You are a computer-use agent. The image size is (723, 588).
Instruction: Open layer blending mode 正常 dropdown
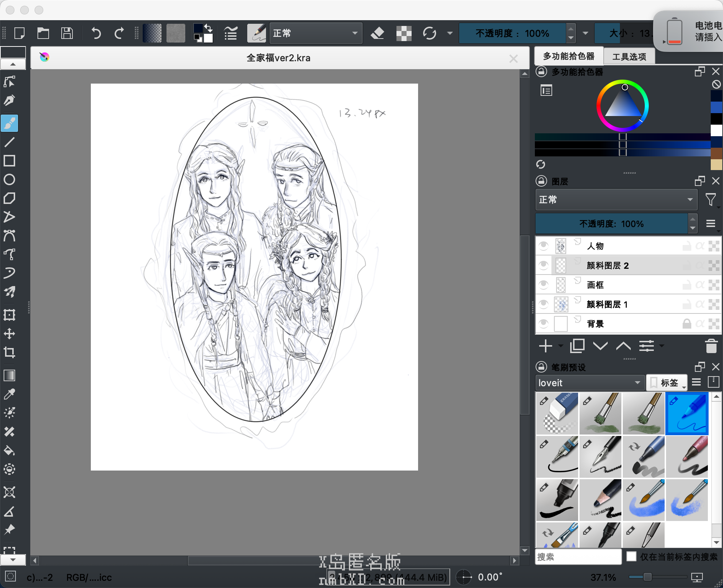click(616, 200)
